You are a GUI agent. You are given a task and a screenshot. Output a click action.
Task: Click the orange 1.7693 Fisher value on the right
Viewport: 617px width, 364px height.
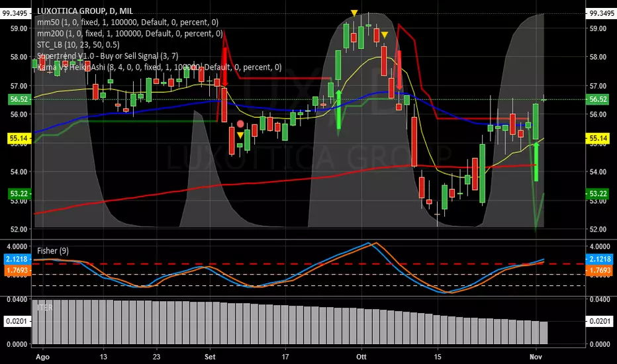point(600,270)
